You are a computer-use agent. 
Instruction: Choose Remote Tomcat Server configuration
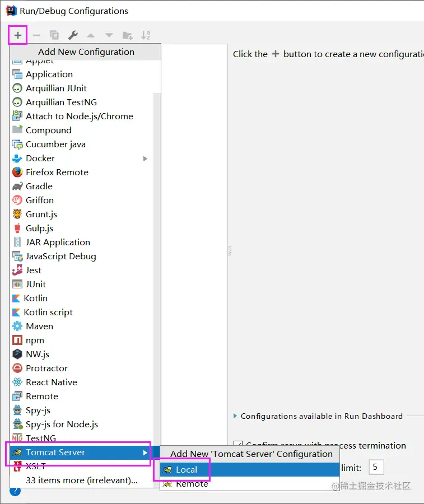pos(250,484)
